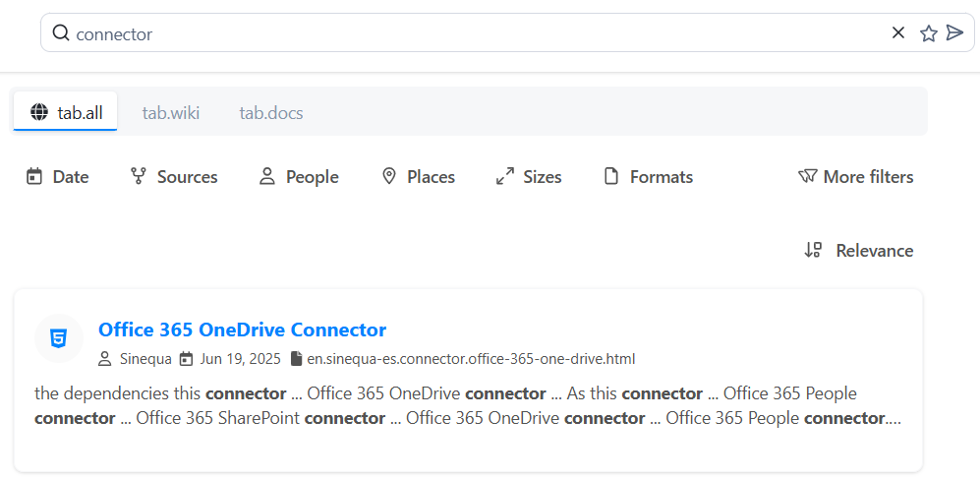Open the Sizes filter
Screen dimensions: 980x480
(529, 177)
